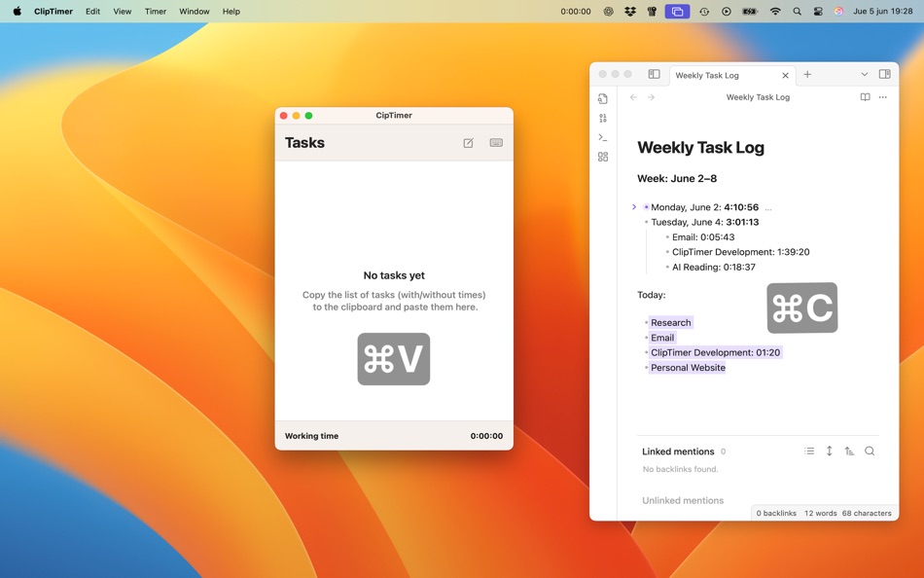The image size is (924, 578).
Task: Click the Week: June 2–8 line
Action: point(677,179)
